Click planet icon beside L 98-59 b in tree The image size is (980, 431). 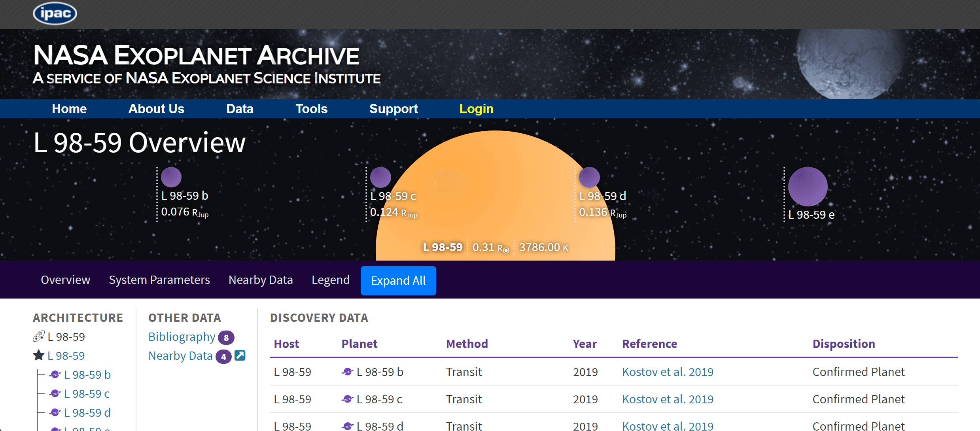[x=55, y=374]
